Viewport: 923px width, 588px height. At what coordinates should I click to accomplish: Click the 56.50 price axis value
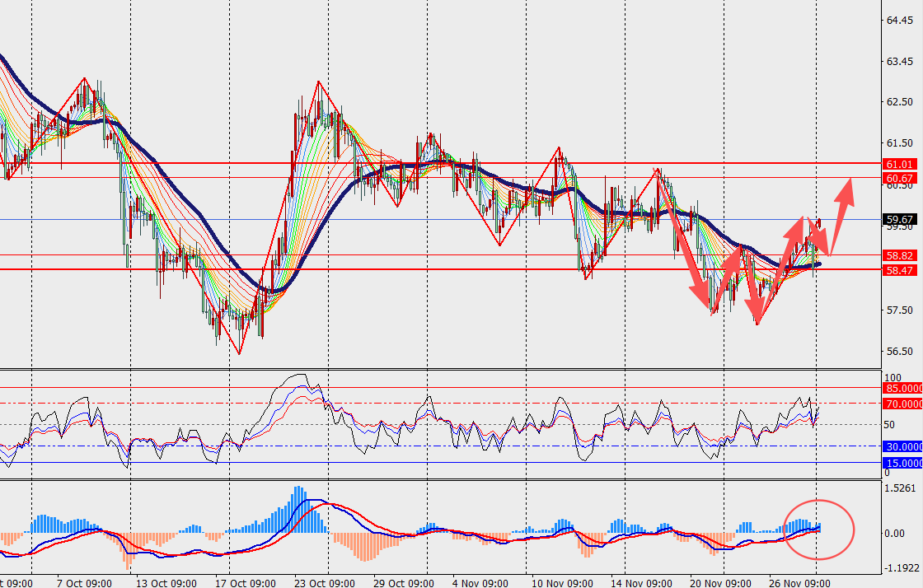point(898,352)
